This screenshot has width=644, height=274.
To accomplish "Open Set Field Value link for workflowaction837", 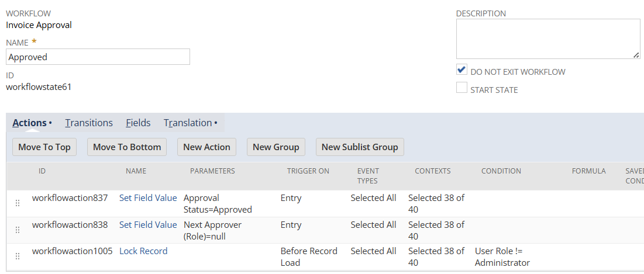I will [148, 198].
